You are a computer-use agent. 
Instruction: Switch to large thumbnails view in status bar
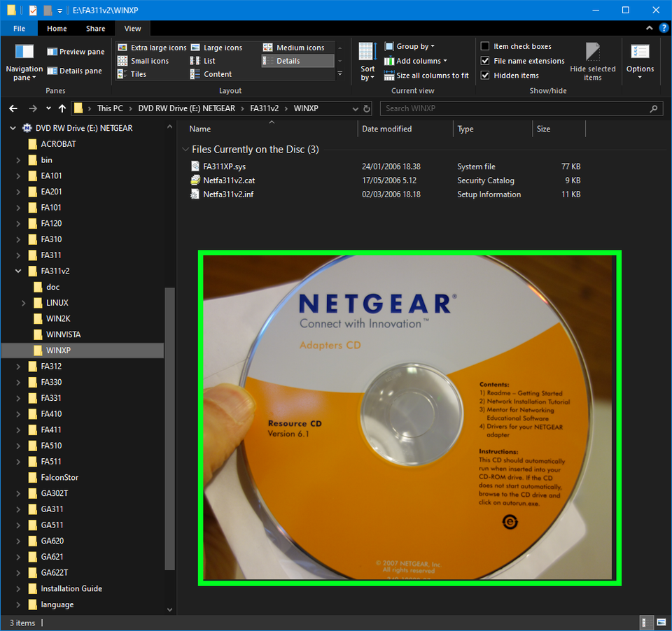click(x=661, y=623)
